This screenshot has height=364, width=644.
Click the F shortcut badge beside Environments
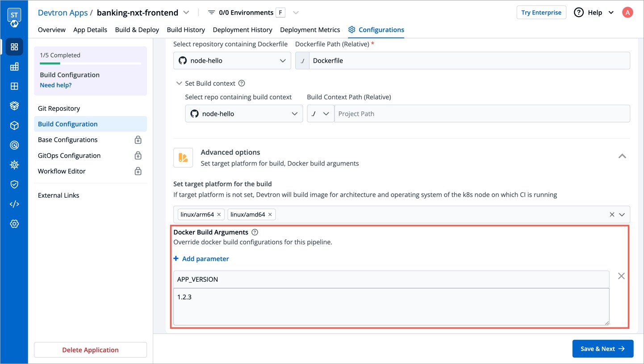(x=280, y=13)
